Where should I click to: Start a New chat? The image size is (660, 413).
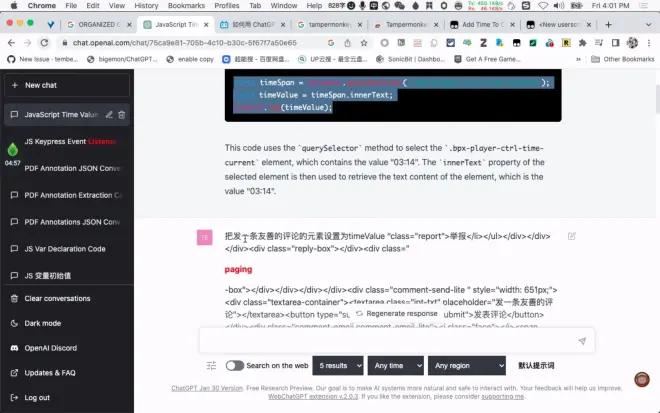67,85
